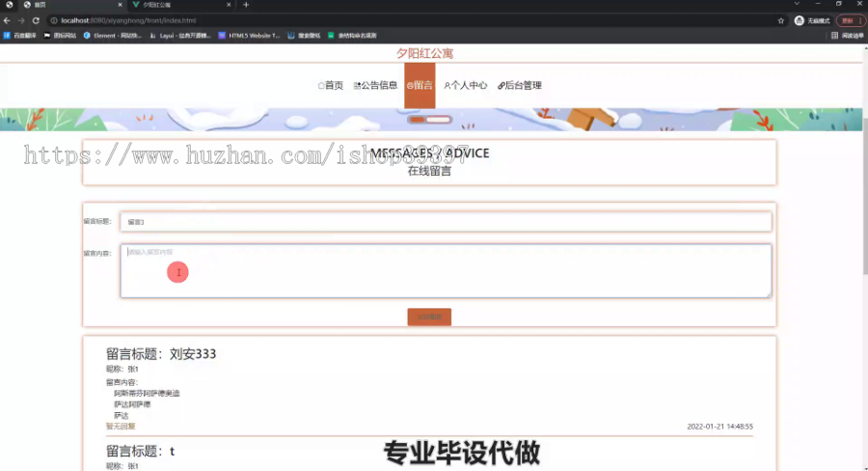868x471 pixels.
Task: Open 个人中心 in the navigation menu
Action: pyautogui.click(x=466, y=85)
